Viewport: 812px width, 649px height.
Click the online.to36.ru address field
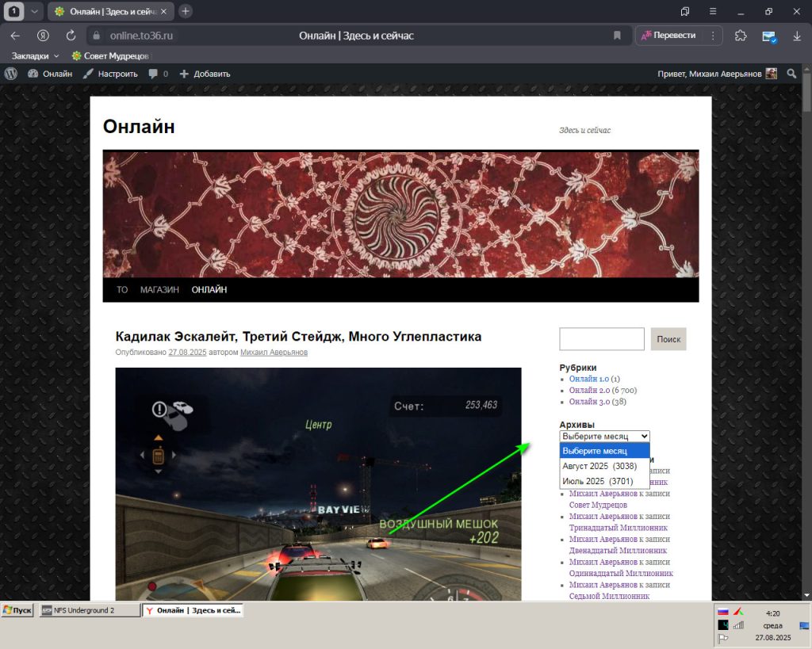141,36
